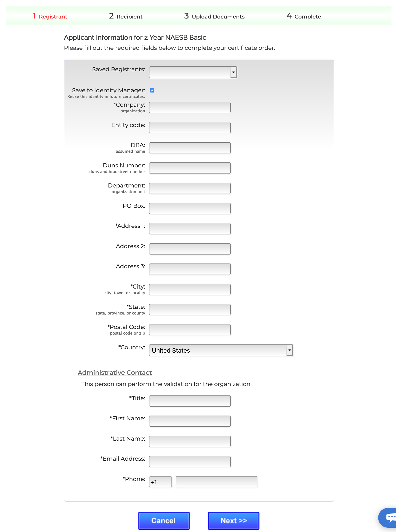Select the Upload Documents step
396x532 pixels.
(214, 16)
